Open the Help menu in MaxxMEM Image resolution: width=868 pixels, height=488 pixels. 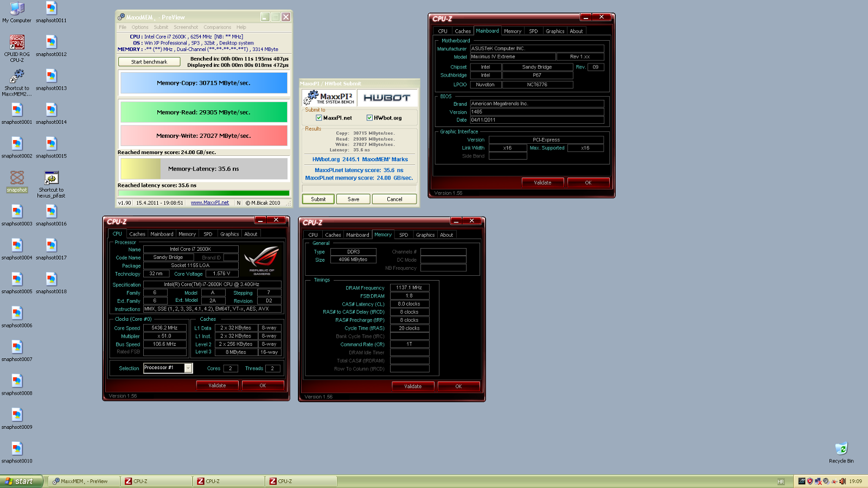(x=241, y=27)
